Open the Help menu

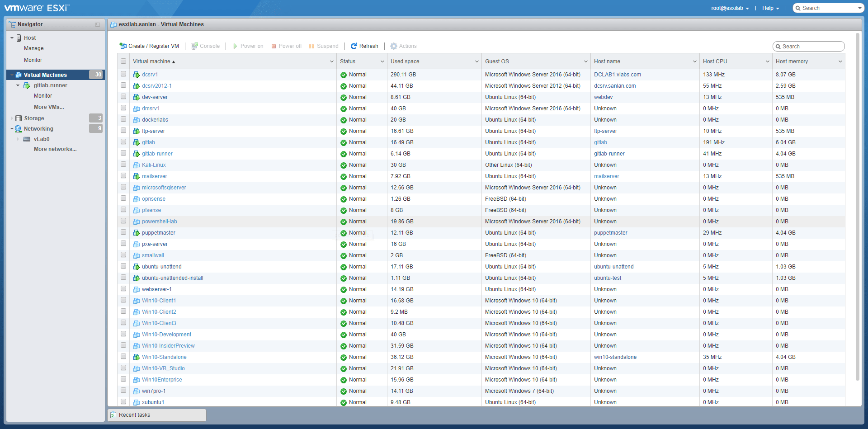coord(770,8)
